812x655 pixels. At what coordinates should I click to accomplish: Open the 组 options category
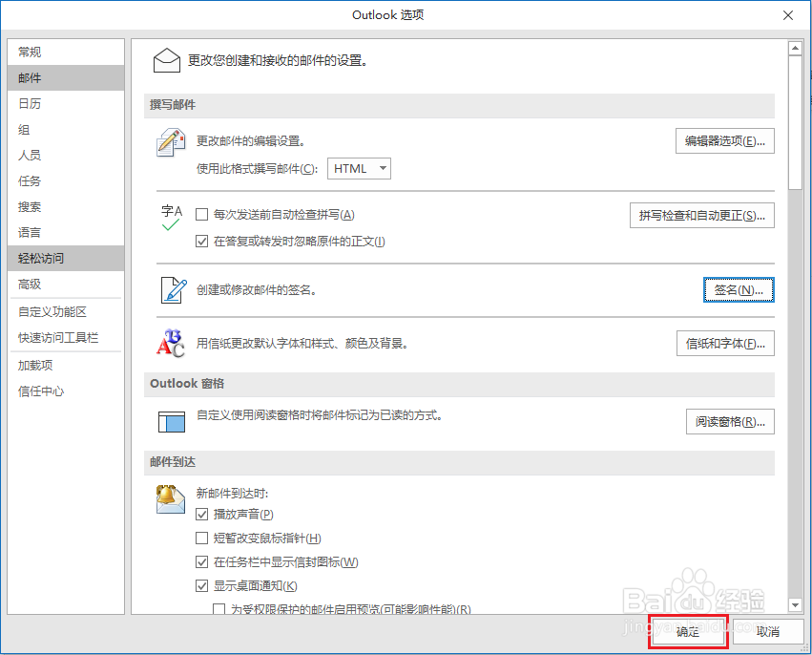[x=66, y=130]
